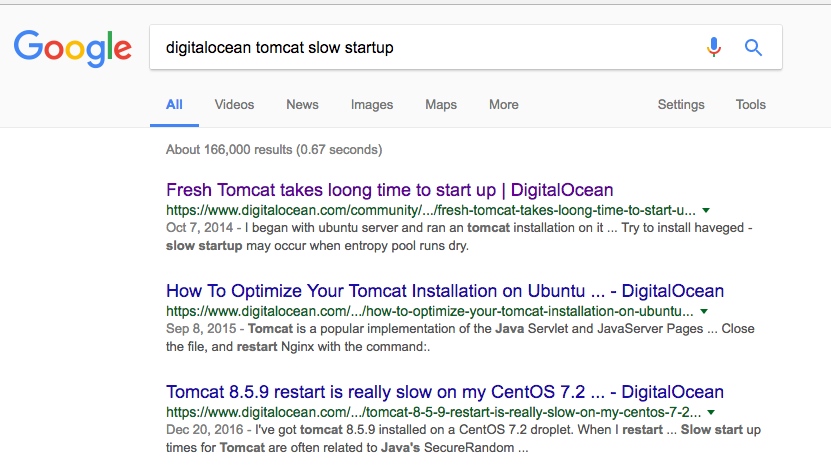Screen dimensions: 831x467
Task: Open 'Fresh Tomcat takes loong time' result
Action: click(x=390, y=190)
